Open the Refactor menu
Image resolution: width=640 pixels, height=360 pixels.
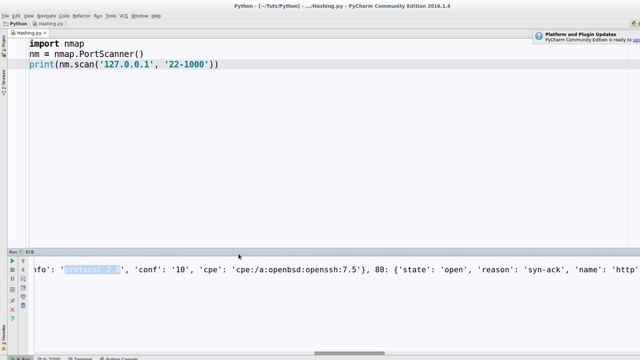pos(81,16)
